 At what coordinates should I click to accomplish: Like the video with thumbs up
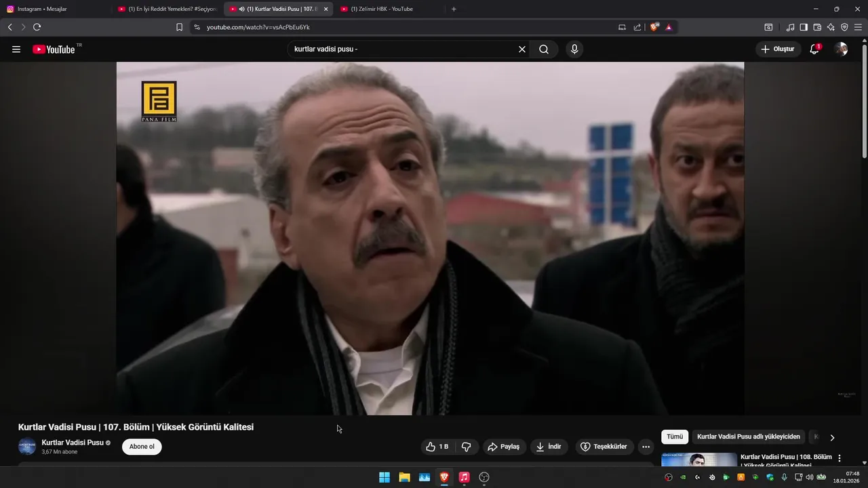pyautogui.click(x=437, y=447)
